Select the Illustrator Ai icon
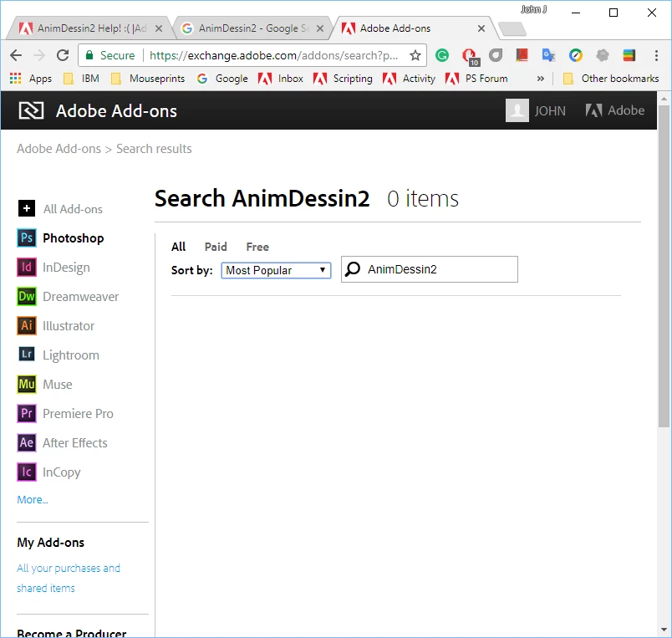Viewport: 672px width, 638px height. pos(27,325)
